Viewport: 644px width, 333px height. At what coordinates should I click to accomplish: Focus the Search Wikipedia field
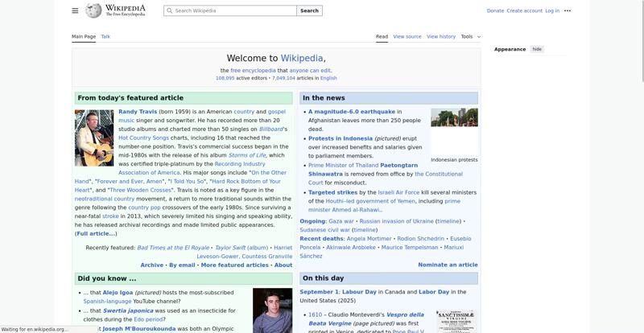[x=230, y=10]
